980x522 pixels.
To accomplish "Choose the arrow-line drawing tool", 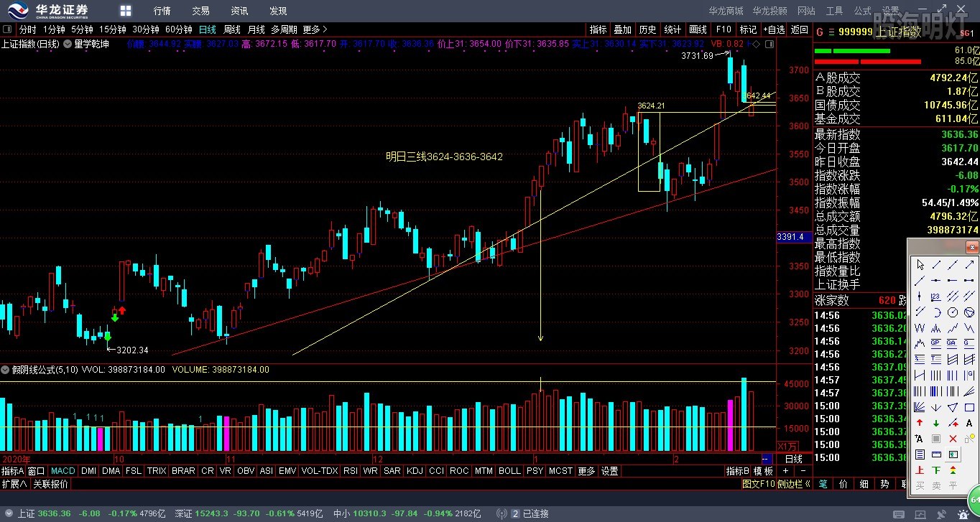I will click(x=969, y=265).
